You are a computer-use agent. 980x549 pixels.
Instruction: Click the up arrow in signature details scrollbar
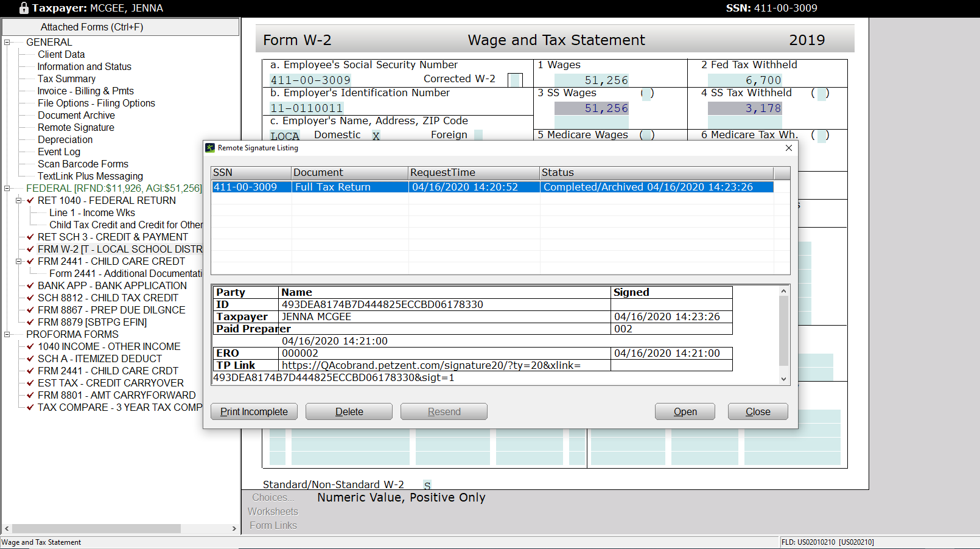tap(783, 292)
